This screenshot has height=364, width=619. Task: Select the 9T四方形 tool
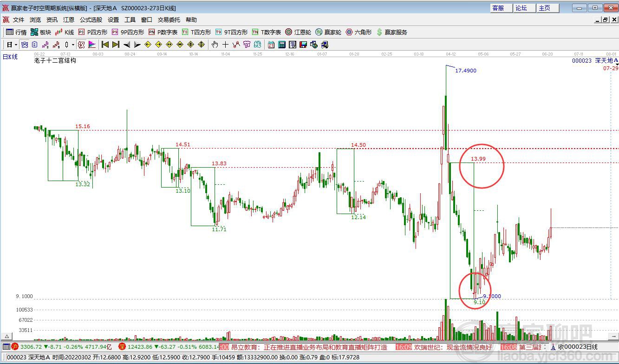[231, 32]
